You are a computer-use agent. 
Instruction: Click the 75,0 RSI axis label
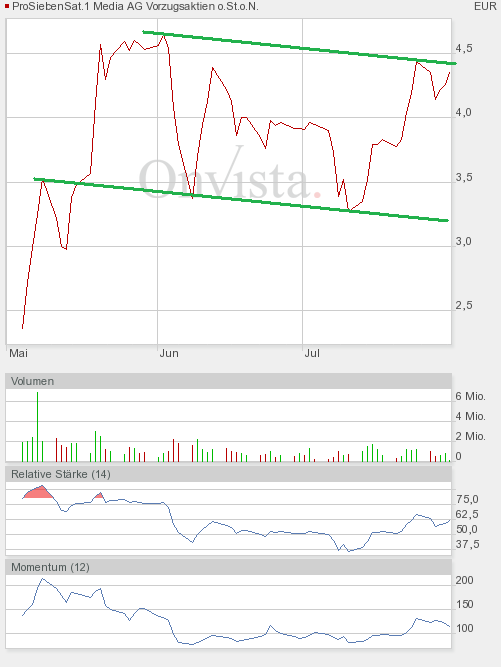(x=467, y=499)
